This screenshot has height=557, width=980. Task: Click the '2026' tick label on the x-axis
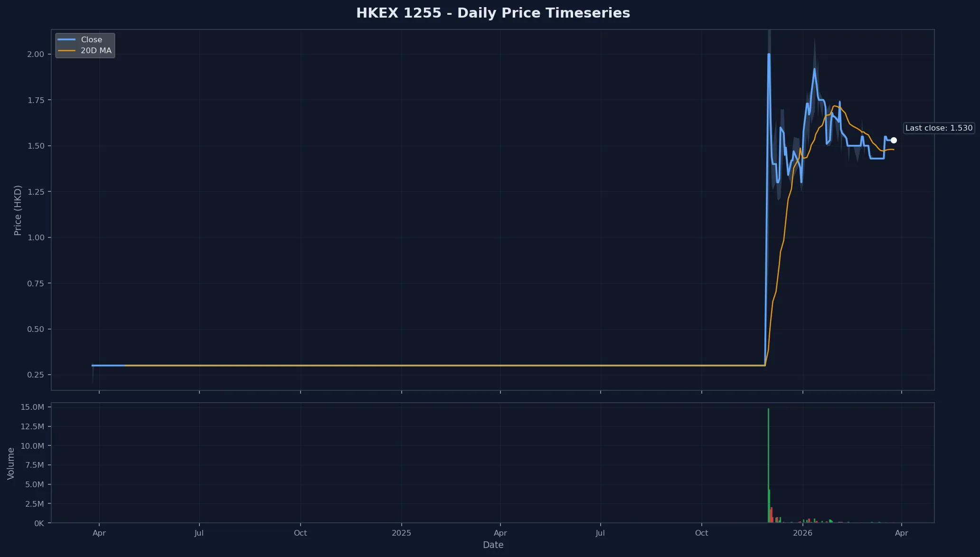pos(804,533)
